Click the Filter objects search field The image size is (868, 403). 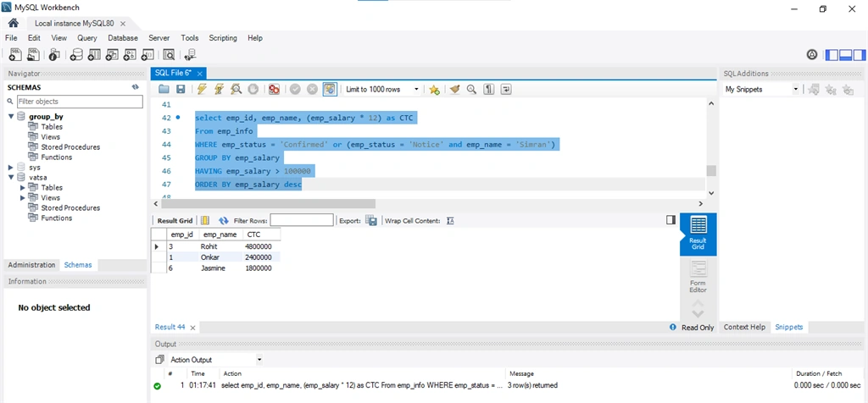80,102
